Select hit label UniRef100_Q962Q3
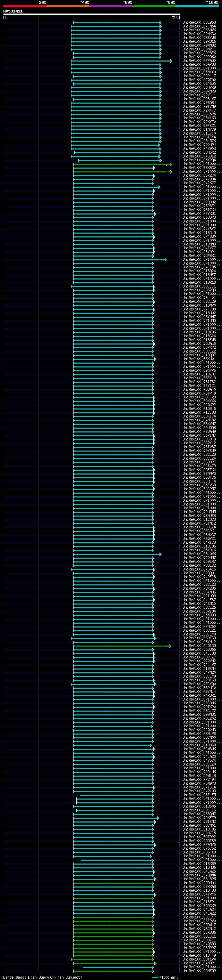The image size is (222, 980). click(199, 290)
